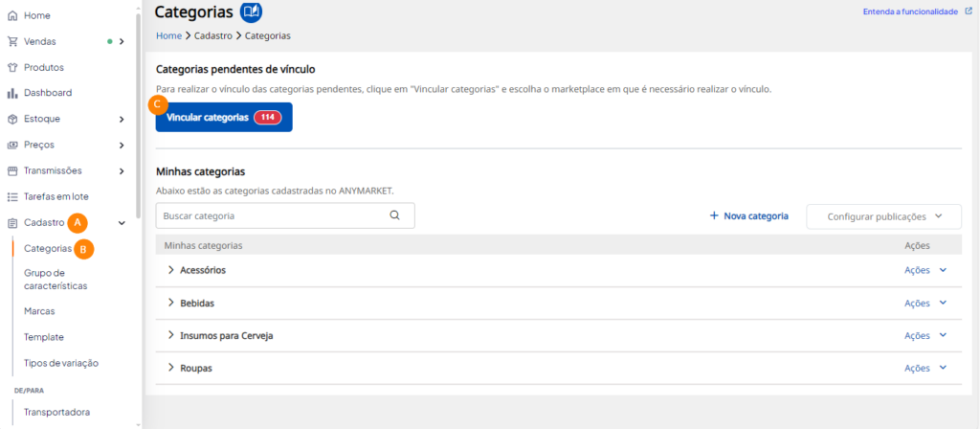The height and width of the screenshot is (429, 980).
Task: Open Dashboard in the sidebar
Action: (48, 93)
